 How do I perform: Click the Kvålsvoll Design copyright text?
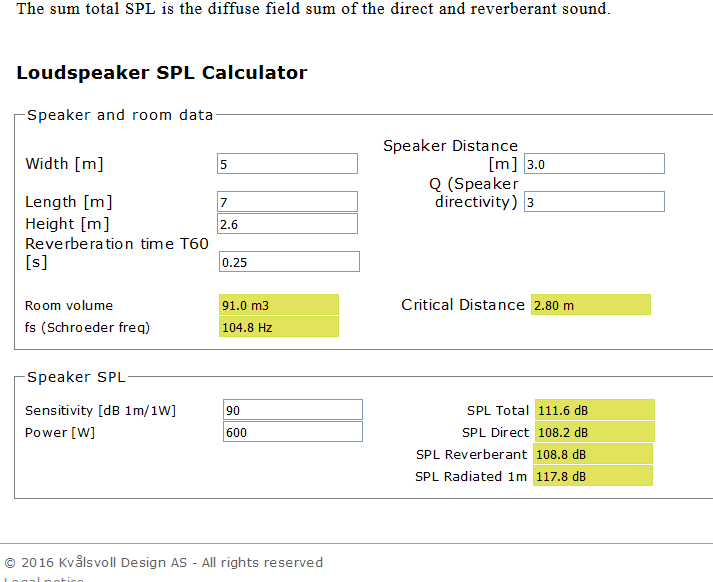tap(163, 562)
